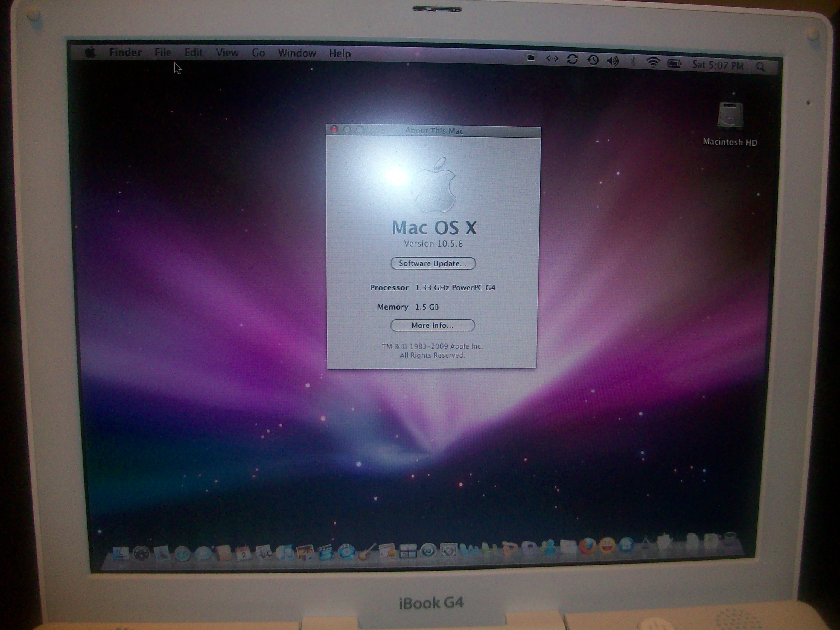The height and width of the screenshot is (630, 840).
Task: Open the Edit menu
Action: click(193, 53)
